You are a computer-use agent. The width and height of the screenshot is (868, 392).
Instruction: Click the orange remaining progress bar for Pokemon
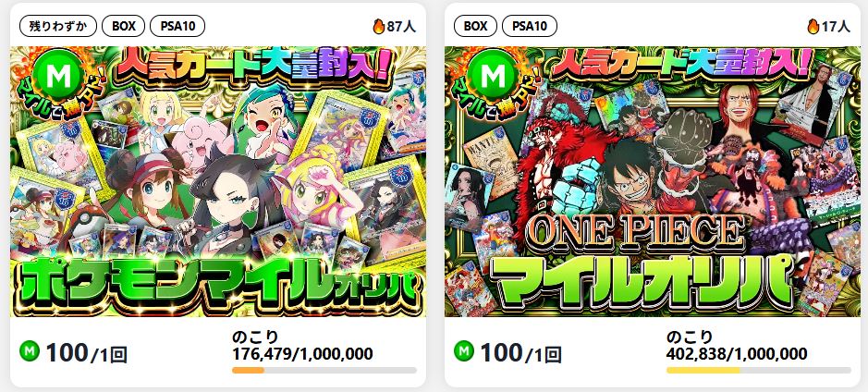tap(324, 370)
